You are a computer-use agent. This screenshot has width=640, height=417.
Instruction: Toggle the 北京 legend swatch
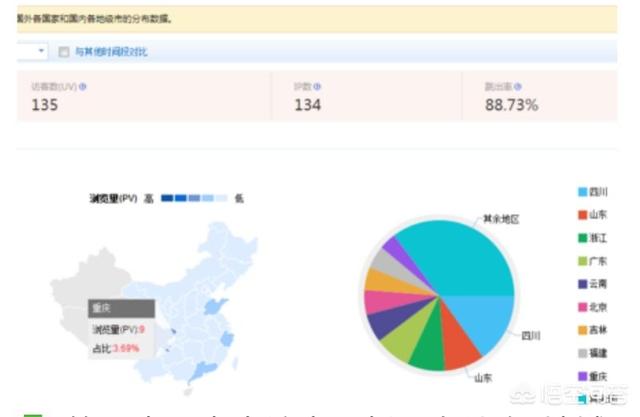(582, 307)
